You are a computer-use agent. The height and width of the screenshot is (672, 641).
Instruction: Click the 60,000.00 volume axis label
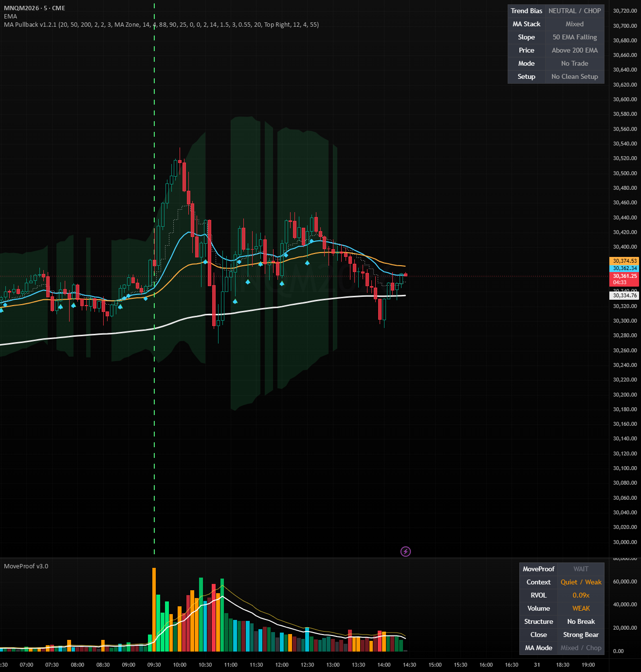(625, 581)
